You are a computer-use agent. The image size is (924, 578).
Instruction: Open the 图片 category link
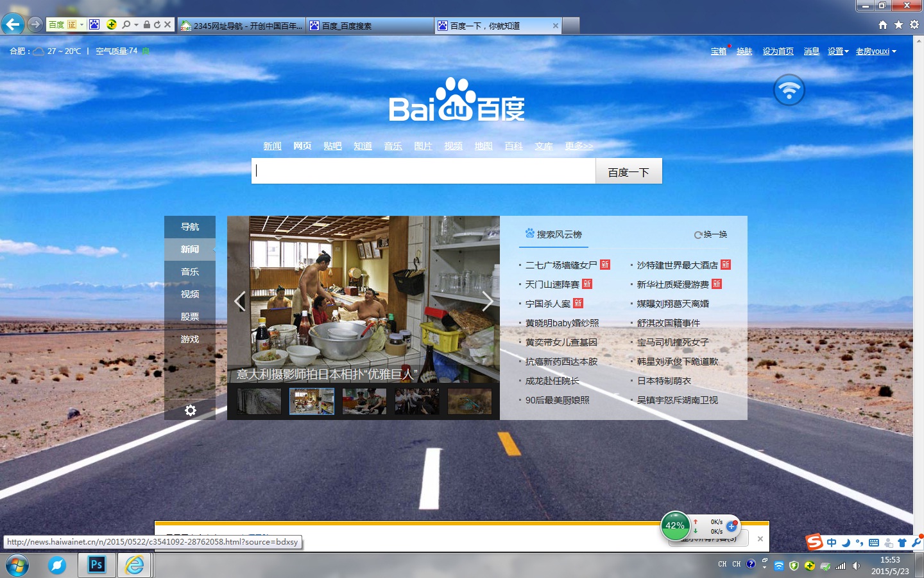tap(423, 146)
